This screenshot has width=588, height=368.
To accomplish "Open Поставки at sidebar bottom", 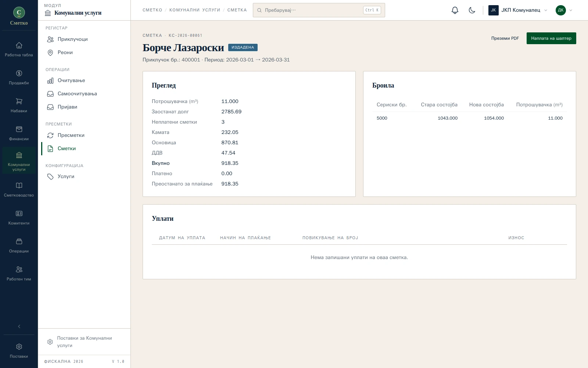I will click(x=19, y=351).
